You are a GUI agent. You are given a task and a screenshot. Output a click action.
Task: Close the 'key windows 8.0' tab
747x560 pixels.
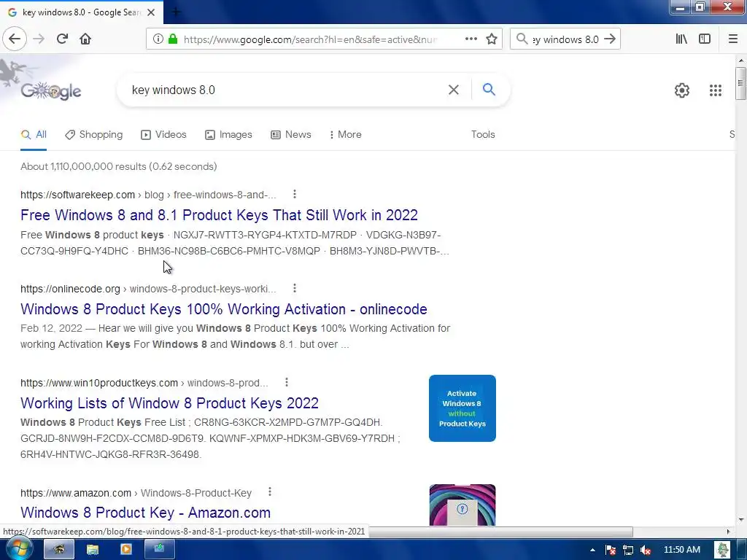click(x=151, y=12)
